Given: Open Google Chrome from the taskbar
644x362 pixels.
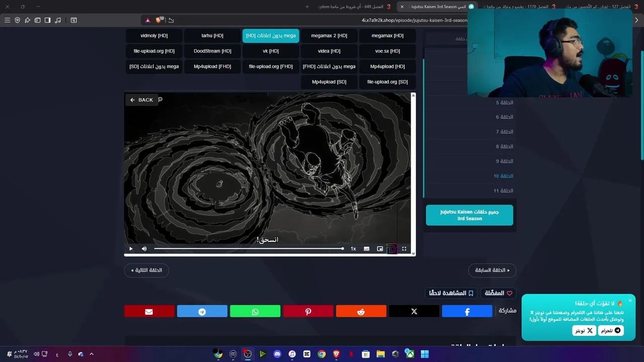Looking at the screenshot, I should 321,354.
